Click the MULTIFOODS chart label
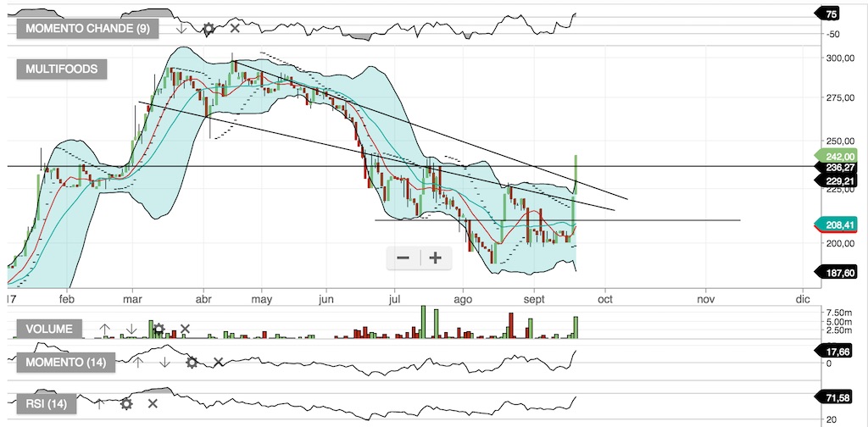 61,69
